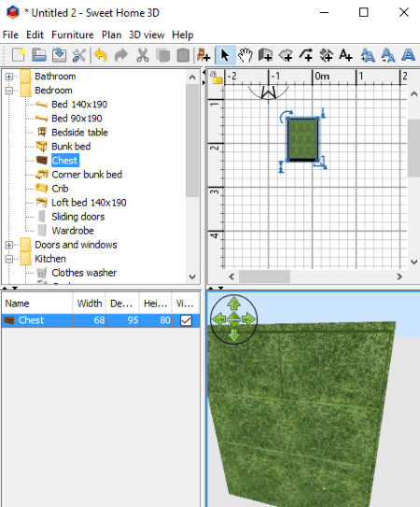
Task: Click plan horizontal scrollbar right arrow
Action: (x=399, y=276)
